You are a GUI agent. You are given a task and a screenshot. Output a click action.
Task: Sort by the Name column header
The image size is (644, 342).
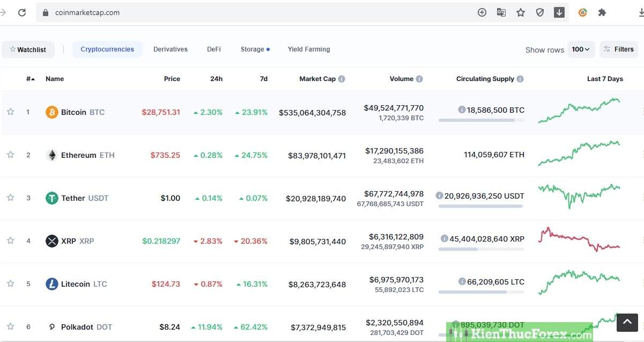click(55, 79)
